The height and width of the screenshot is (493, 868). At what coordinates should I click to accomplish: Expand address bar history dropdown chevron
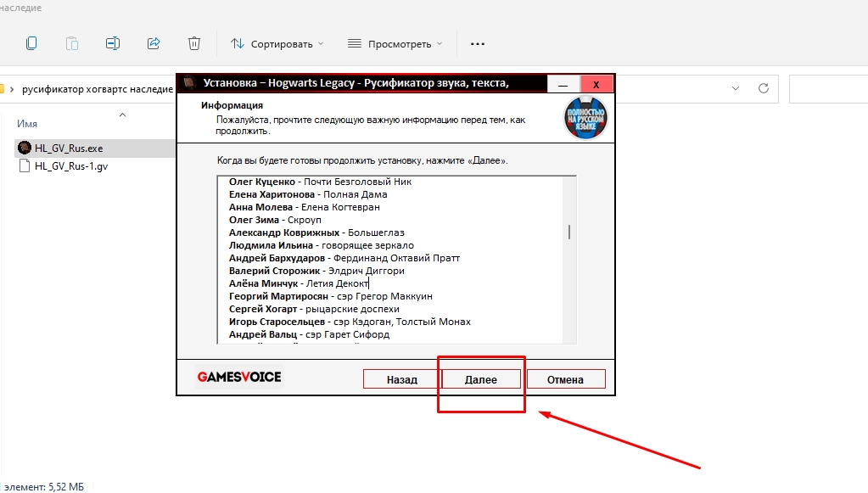click(x=735, y=88)
